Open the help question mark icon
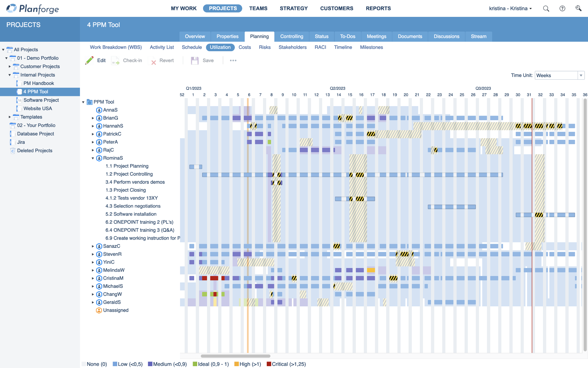 tap(562, 9)
